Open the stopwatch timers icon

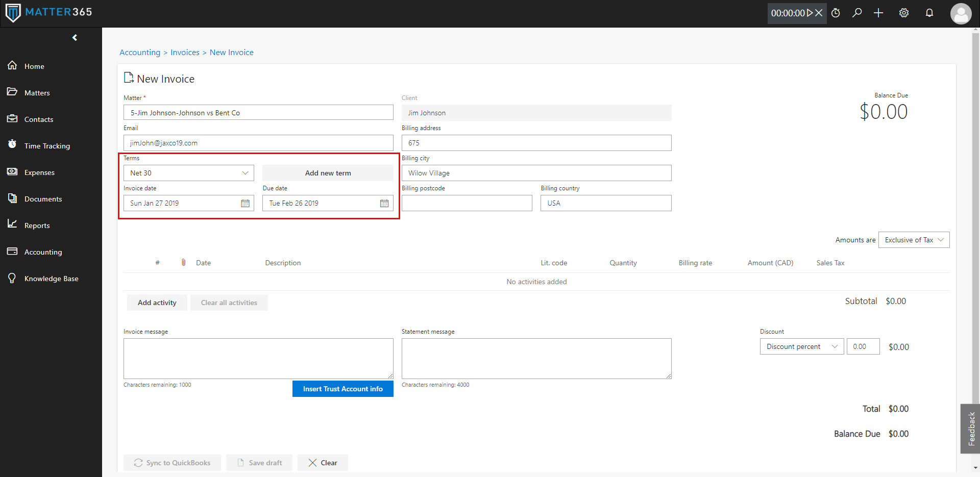(836, 13)
